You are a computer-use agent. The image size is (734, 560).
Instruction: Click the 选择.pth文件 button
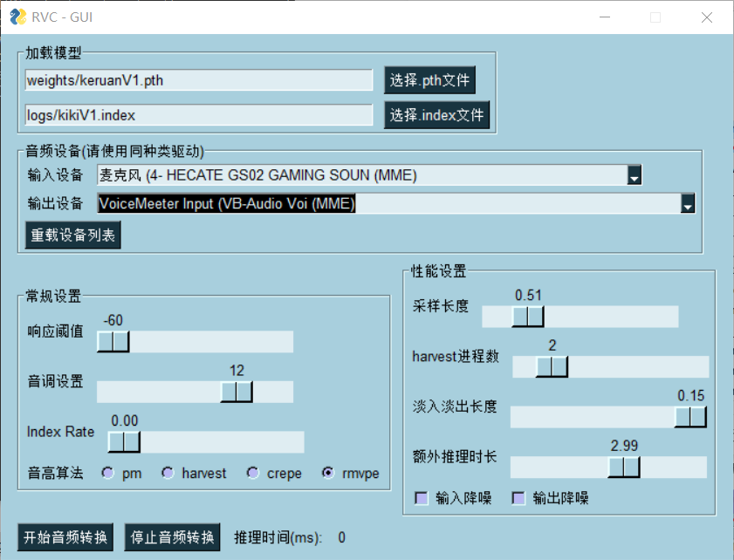click(x=429, y=80)
